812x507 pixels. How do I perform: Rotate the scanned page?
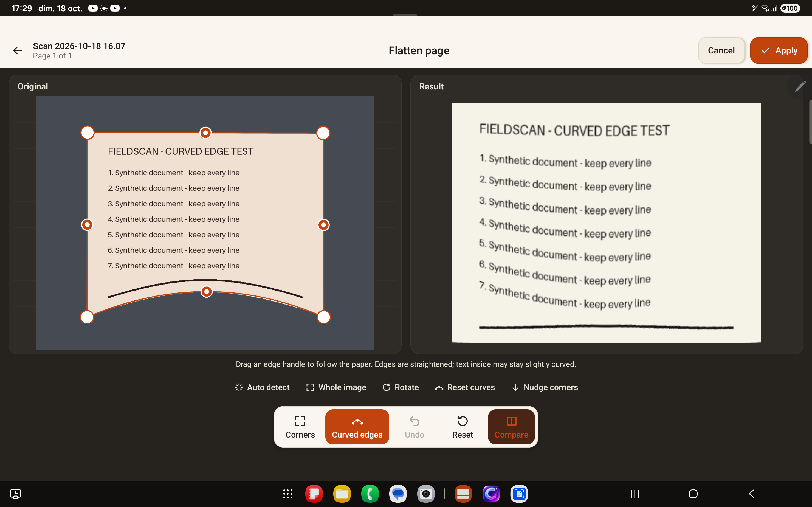pos(401,387)
